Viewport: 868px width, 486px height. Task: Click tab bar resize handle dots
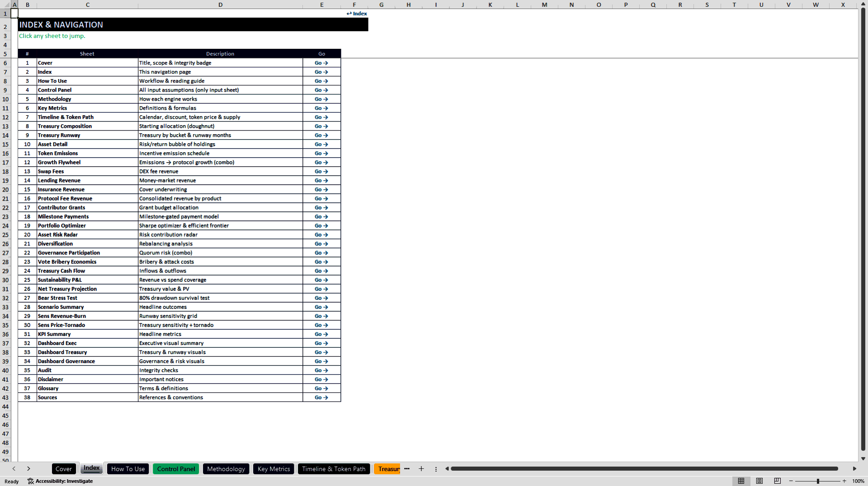click(436, 469)
